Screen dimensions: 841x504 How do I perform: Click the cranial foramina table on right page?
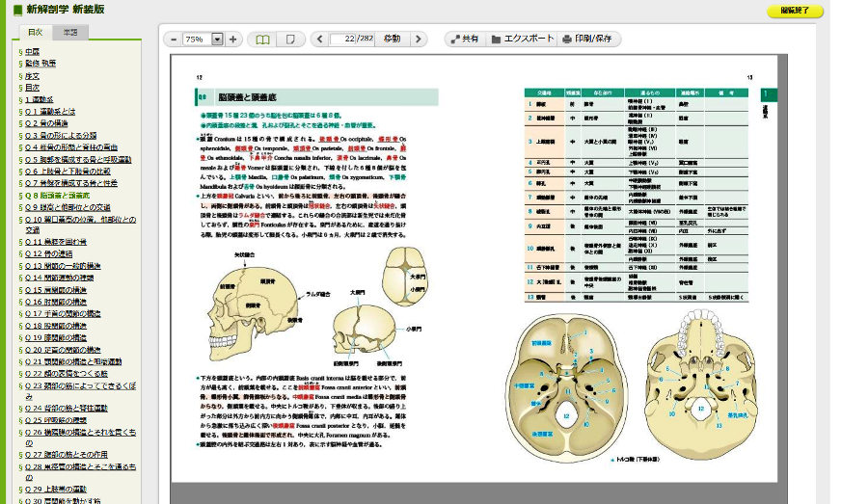click(x=637, y=196)
